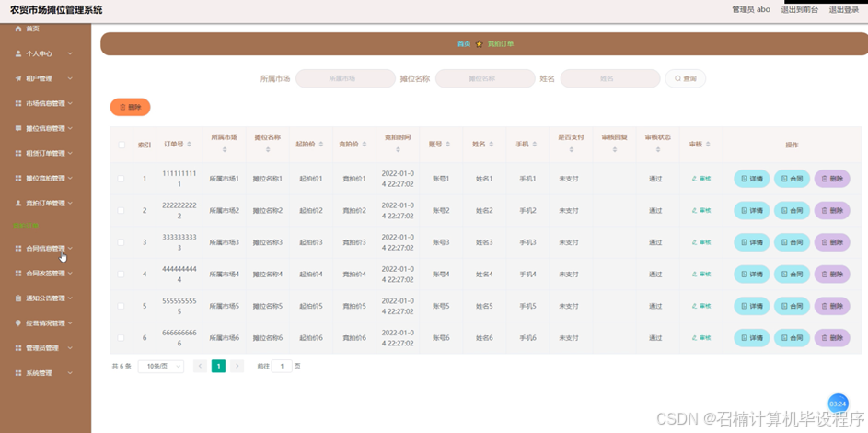This screenshot has width=868, height=433.
Task: Select the 竞拍订单 submenu item
Action: coord(26,226)
